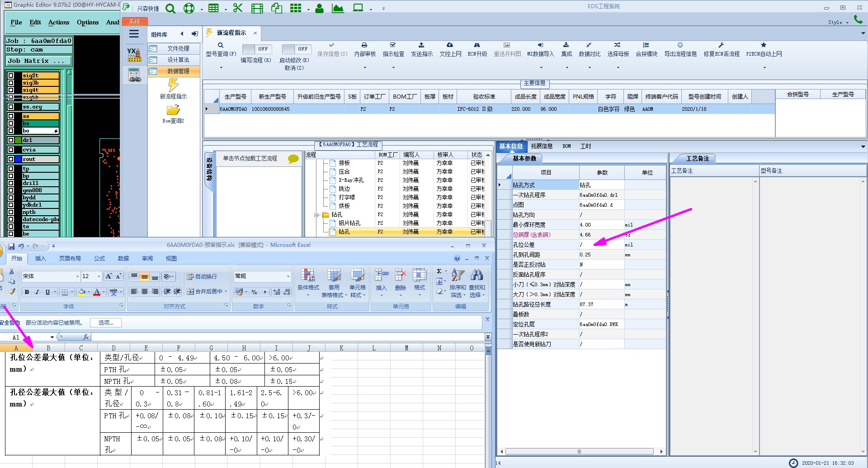Open 合并后居中 dropdown arrow
The width and height of the screenshot is (868, 468).
tap(226, 292)
